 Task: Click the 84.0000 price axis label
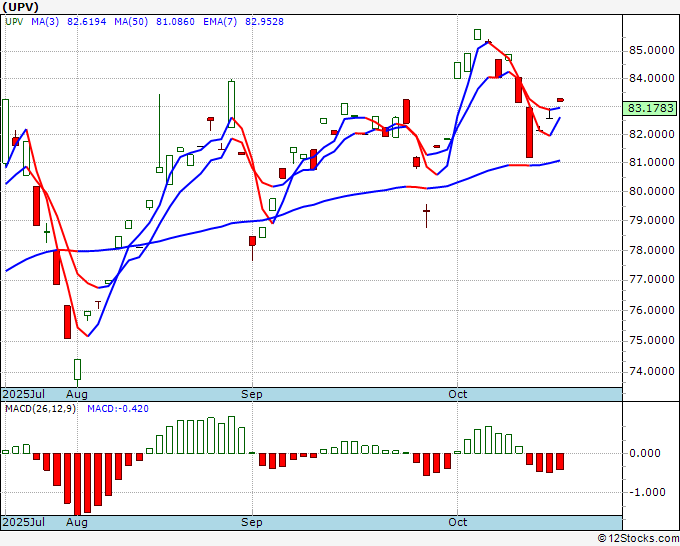[x=651, y=78]
